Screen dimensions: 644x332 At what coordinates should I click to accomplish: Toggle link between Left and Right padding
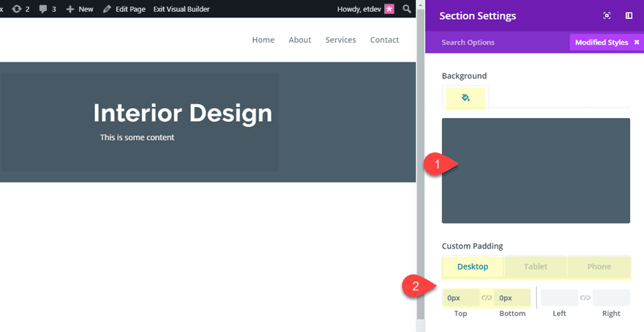[x=585, y=298]
